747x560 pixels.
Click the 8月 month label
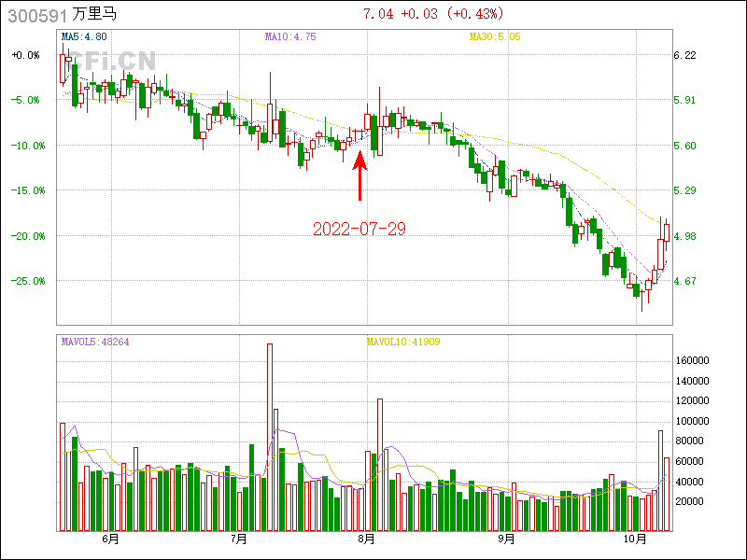367,539
